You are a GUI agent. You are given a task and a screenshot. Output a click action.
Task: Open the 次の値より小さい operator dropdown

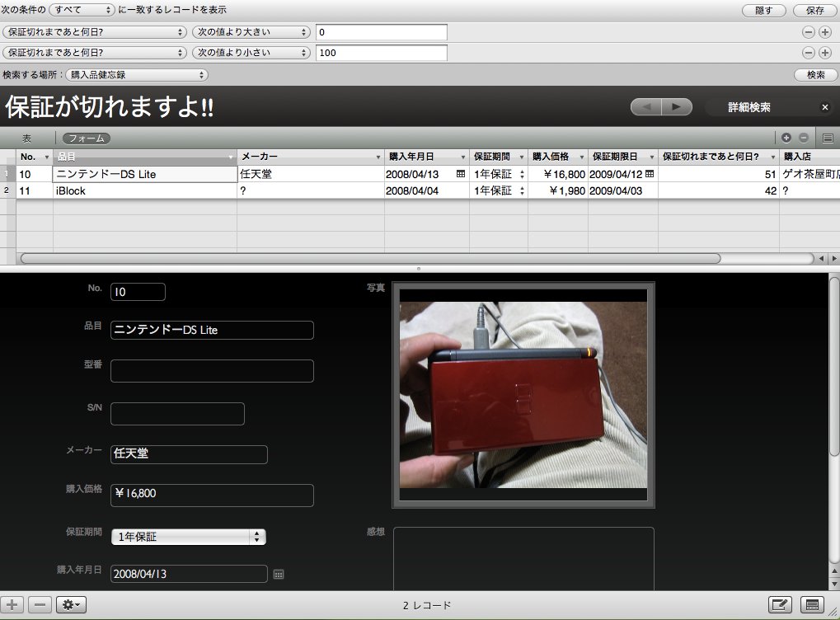(251, 53)
